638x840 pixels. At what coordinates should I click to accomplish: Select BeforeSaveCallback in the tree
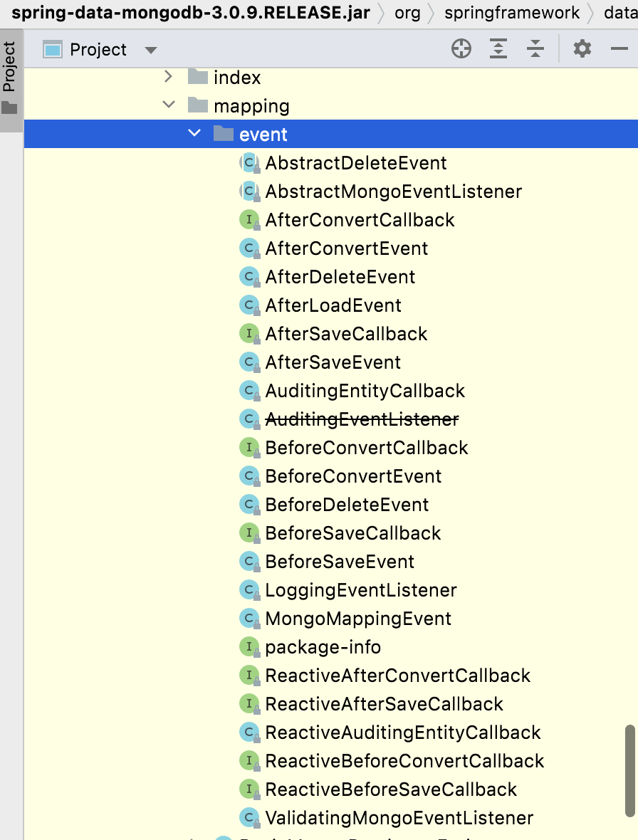pos(353,532)
